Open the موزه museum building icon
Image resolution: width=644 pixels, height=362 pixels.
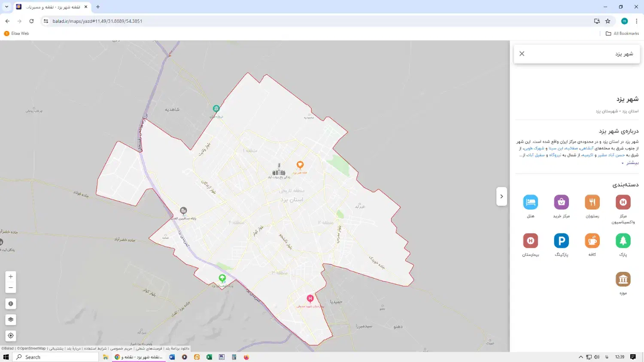[623, 279]
